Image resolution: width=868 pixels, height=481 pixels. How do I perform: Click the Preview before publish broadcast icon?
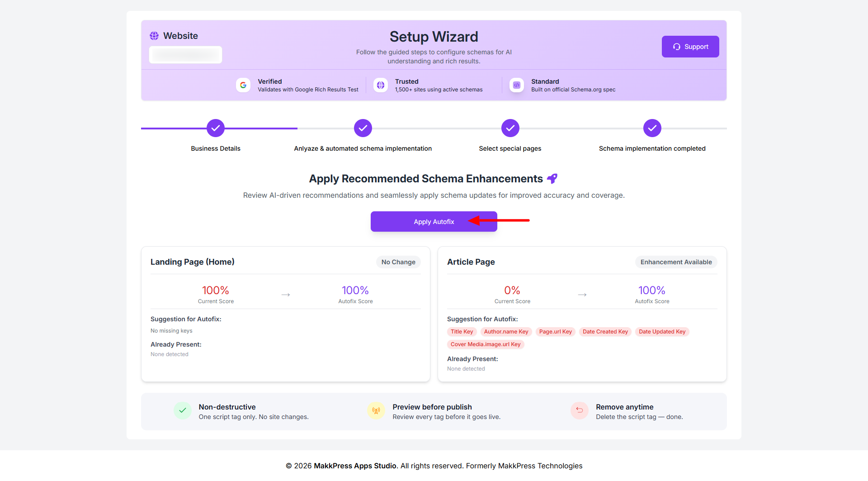pyautogui.click(x=376, y=411)
